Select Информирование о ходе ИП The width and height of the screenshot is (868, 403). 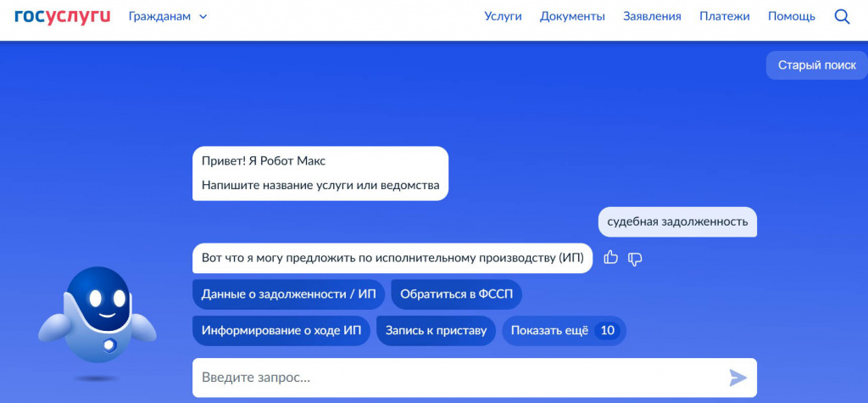(281, 331)
